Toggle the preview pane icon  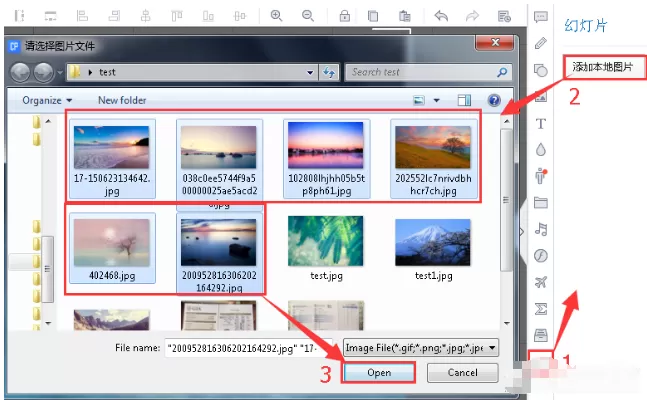[464, 100]
